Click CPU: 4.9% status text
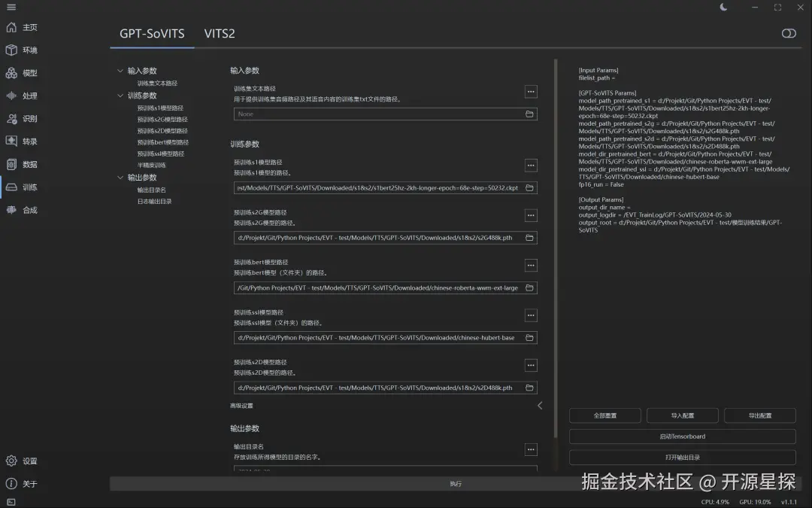812x508 pixels. pyautogui.click(x=715, y=502)
